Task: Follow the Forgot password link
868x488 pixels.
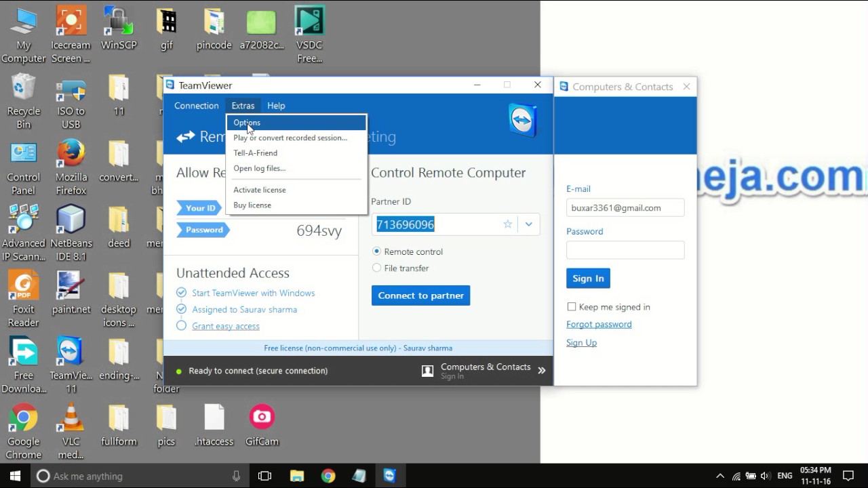Action: [x=599, y=324]
